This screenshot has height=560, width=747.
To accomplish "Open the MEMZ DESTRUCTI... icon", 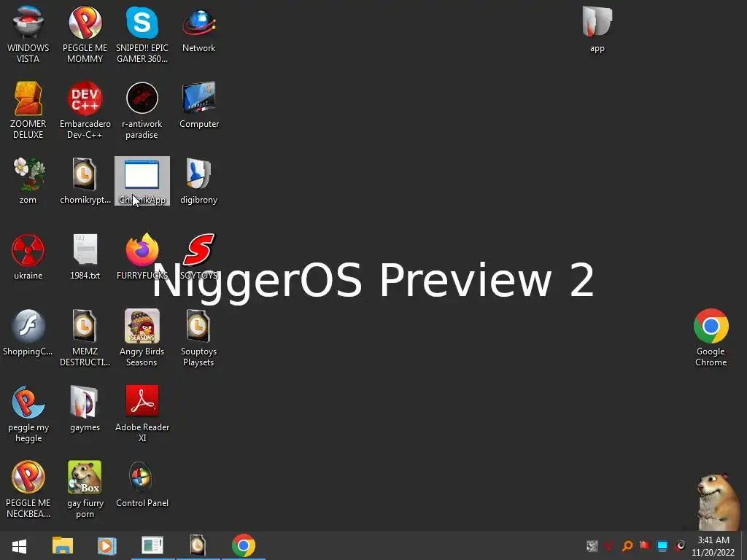I will tap(85, 338).
